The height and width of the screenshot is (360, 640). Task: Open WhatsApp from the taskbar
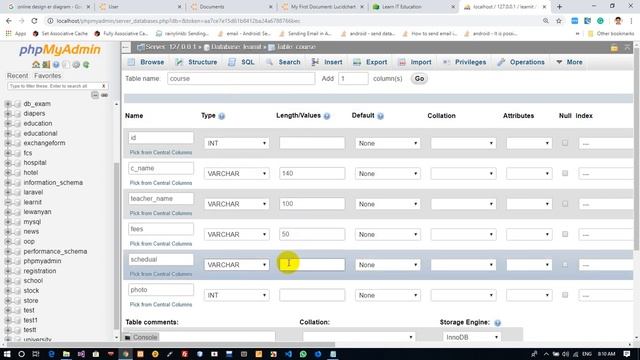[303, 354]
